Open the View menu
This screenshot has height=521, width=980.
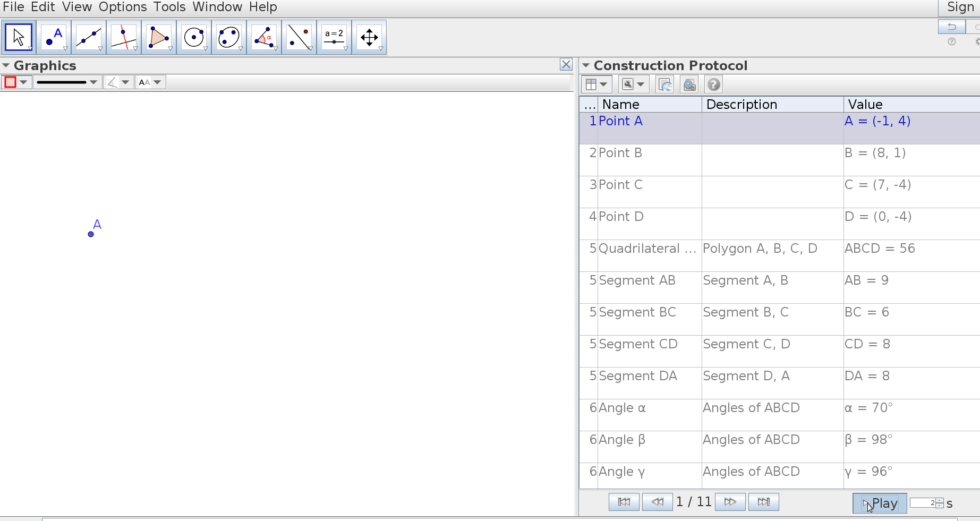click(77, 7)
